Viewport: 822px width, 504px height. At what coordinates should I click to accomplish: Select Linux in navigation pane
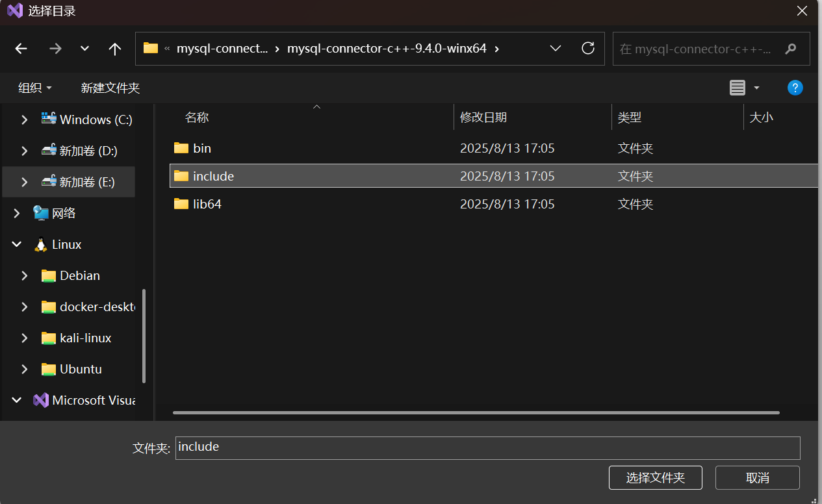click(x=67, y=244)
